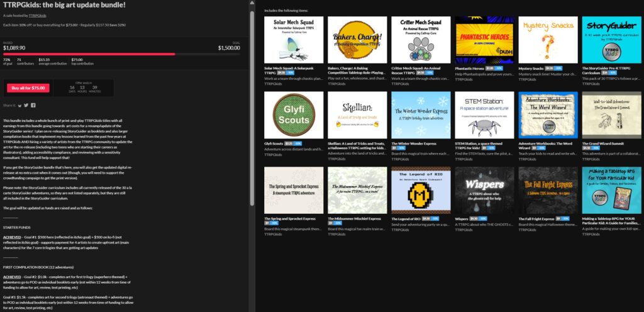The height and width of the screenshot is (312, 644).
Task: Open the Spring and Sprocket Express cover
Action: coord(294,190)
